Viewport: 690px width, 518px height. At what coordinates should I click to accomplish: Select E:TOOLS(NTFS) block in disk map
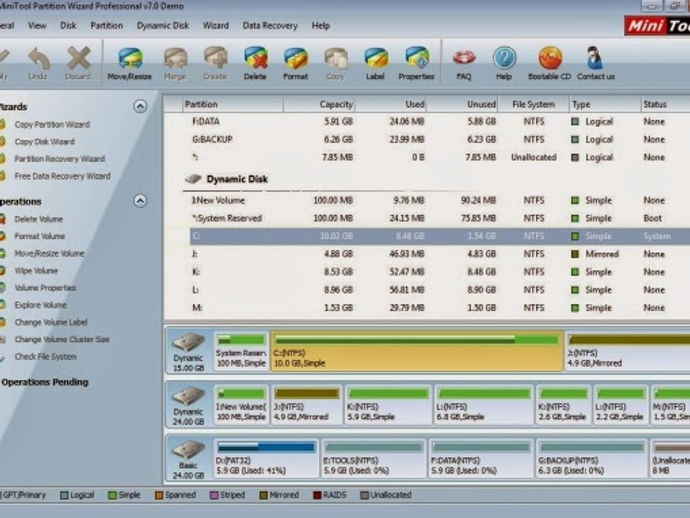(x=374, y=459)
